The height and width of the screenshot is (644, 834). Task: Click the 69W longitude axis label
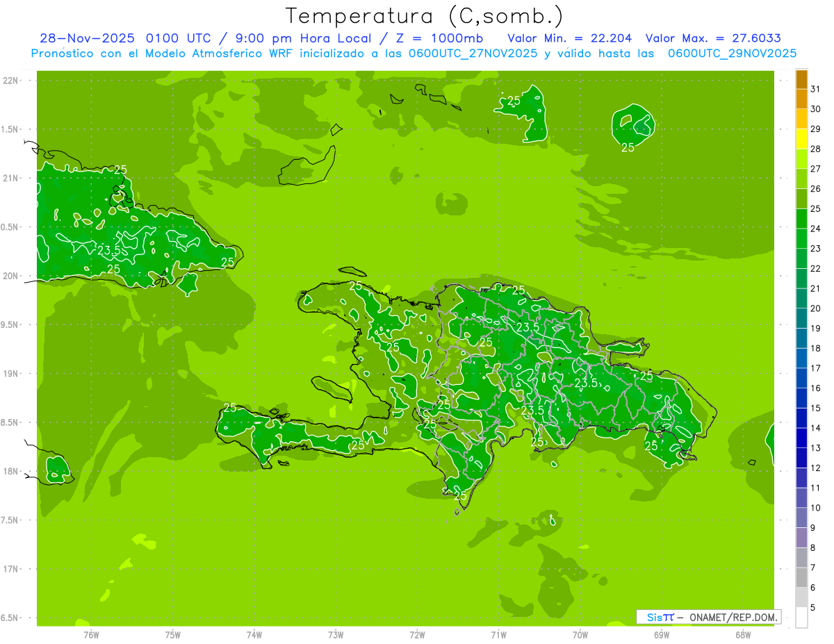click(662, 635)
